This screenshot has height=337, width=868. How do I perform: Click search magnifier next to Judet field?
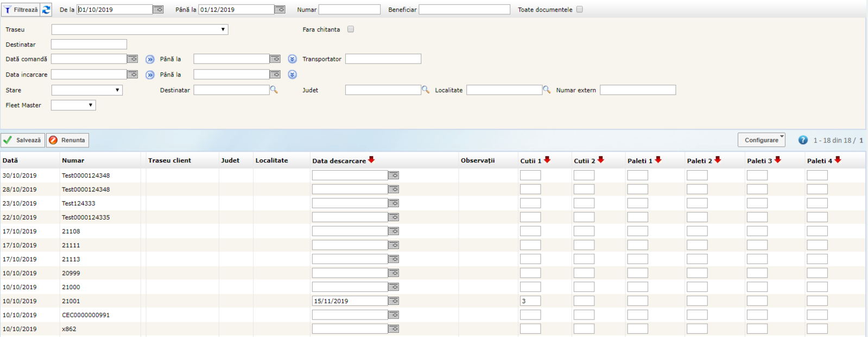426,90
